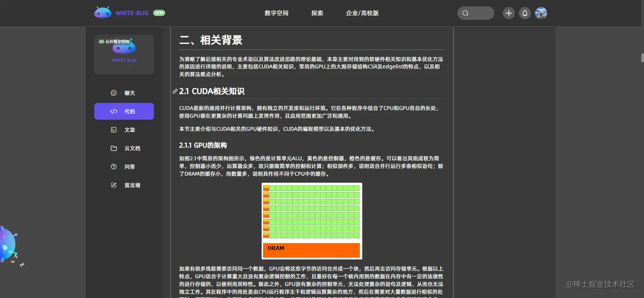644x298 pixels.
Task: Open your account via the avatar picture
Action: pyautogui.click(x=541, y=13)
